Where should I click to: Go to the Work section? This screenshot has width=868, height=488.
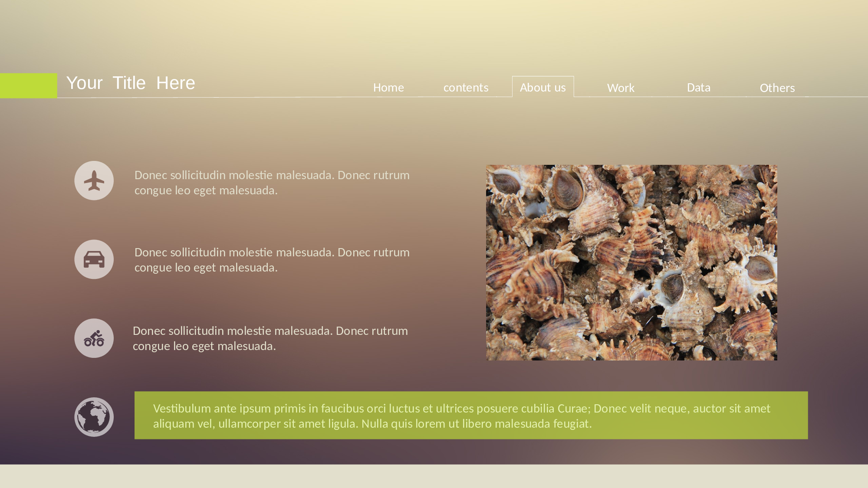(x=621, y=88)
